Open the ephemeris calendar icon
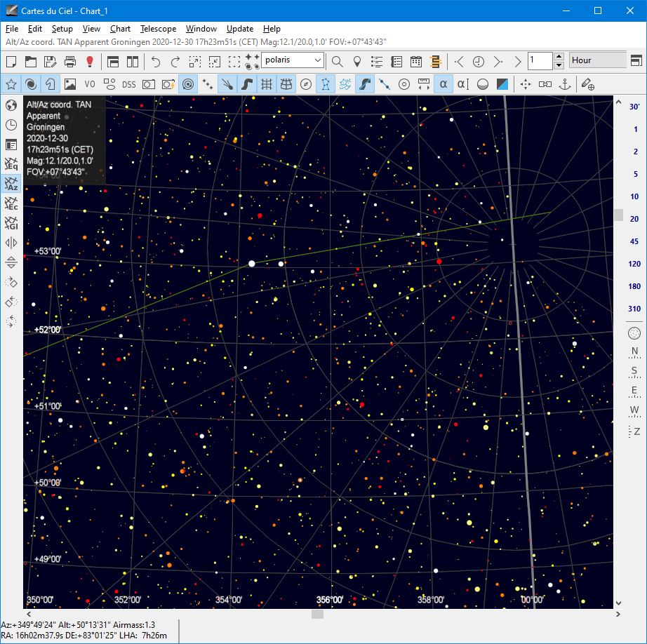 point(416,62)
